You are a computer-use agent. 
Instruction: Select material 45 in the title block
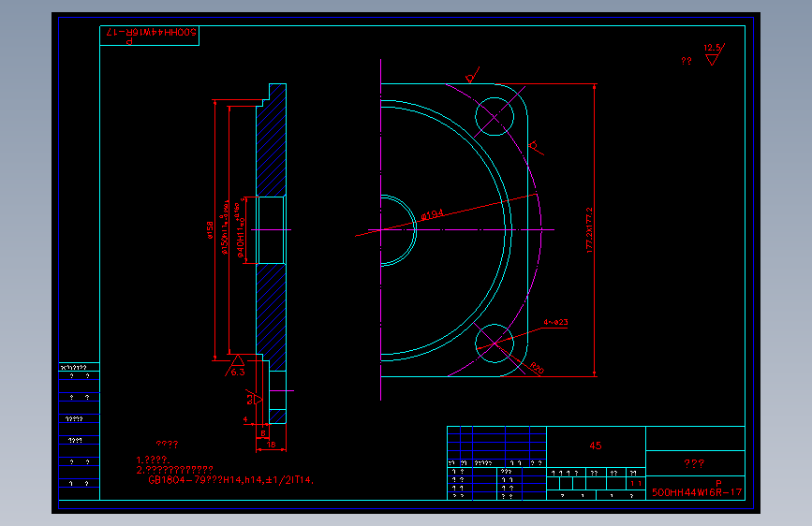click(596, 446)
